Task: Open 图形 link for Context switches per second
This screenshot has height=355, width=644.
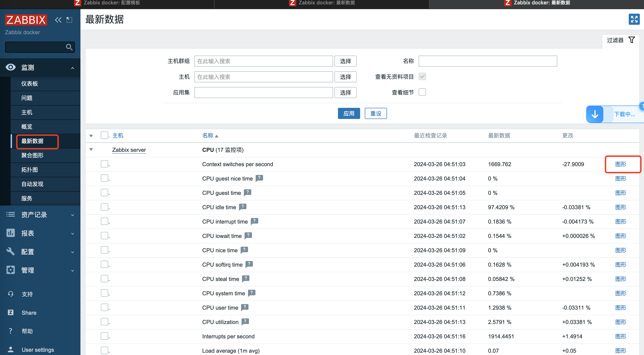Action: [620, 164]
